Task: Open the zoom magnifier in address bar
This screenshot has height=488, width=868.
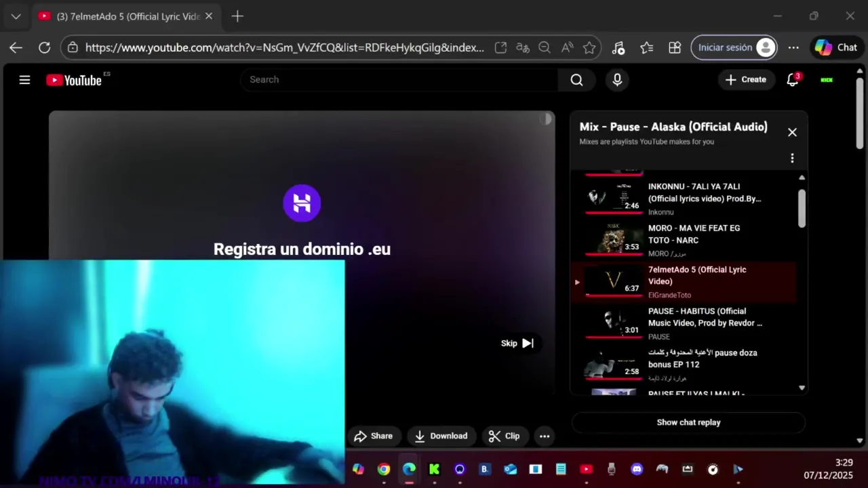Action: [545, 47]
